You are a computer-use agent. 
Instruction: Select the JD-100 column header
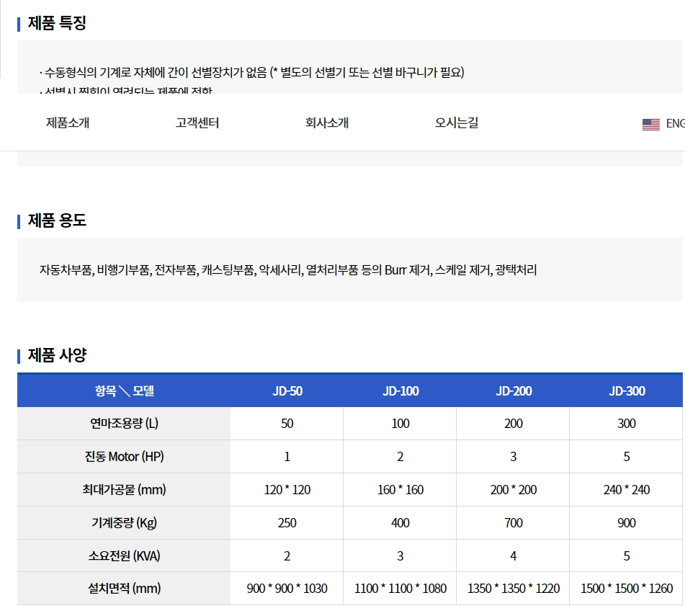tap(400, 391)
